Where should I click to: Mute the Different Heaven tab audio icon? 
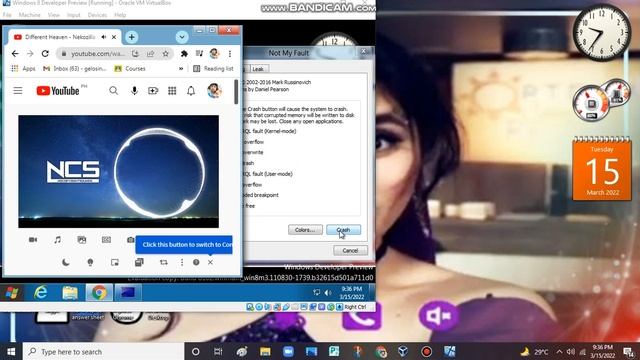pyautogui.click(x=104, y=37)
